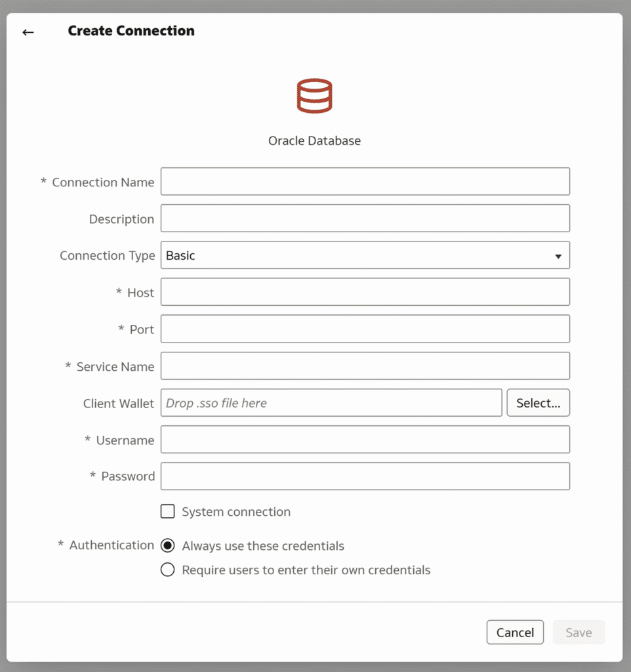Click the Create Connection heading
Image resolution: width=631 pixels, height=672 pixels.
pos(131,31)
